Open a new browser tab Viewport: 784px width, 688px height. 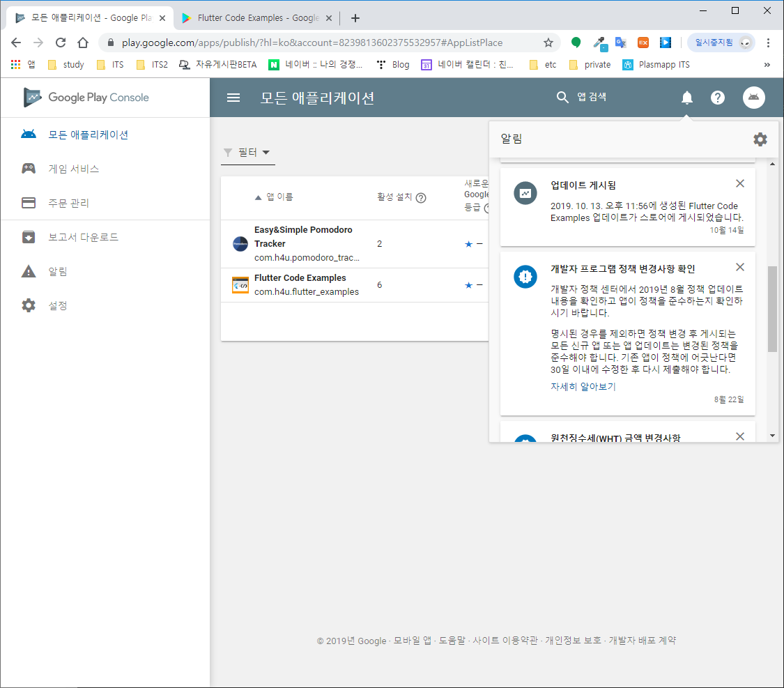(355, 18)
